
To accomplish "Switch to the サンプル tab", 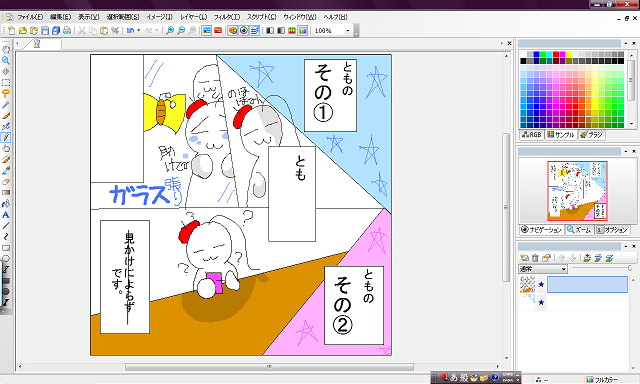I will pos(561,135).
